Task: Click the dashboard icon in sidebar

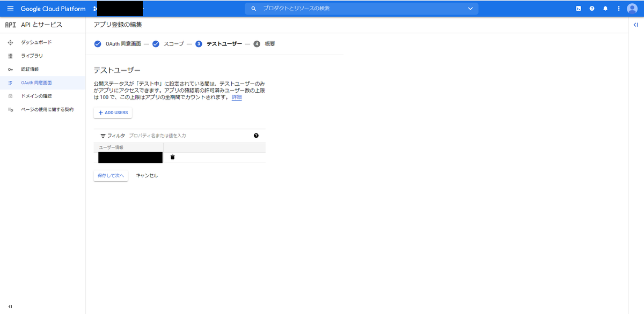Action: pyautogui.click(x=10, y=42)
